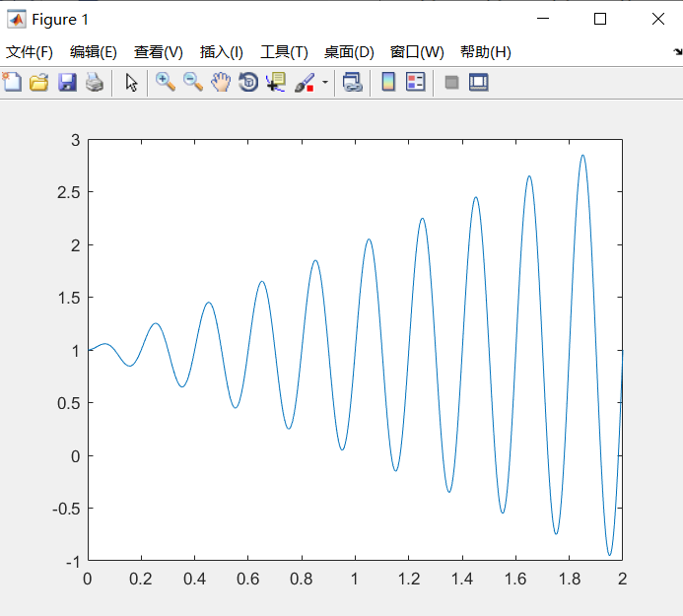Image resolution: width=683 pixels, height=616 pixels.
Task: Click the y-axis label 2.5
Action: (69, 192)
